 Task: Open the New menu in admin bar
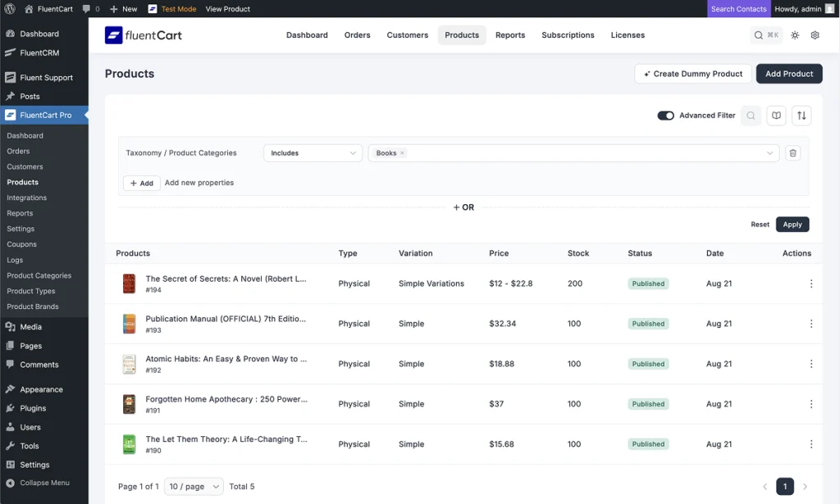pos(123,8)
